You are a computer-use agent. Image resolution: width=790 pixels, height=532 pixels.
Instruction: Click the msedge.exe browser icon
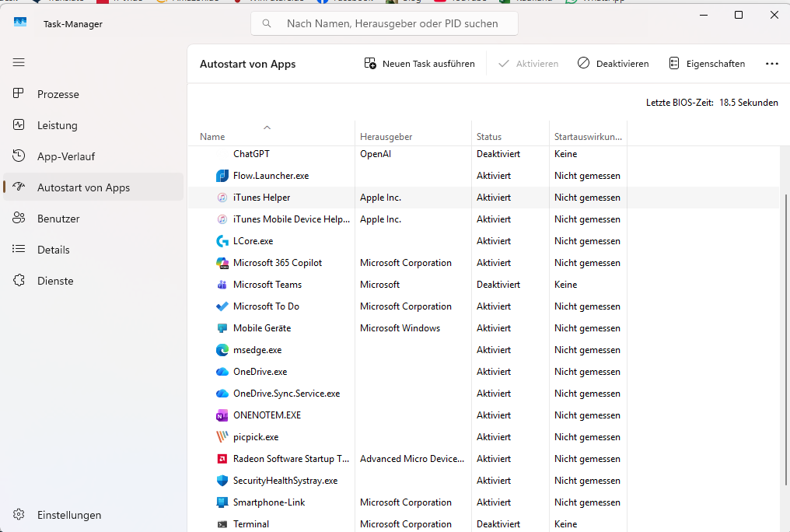pos(222,350)
